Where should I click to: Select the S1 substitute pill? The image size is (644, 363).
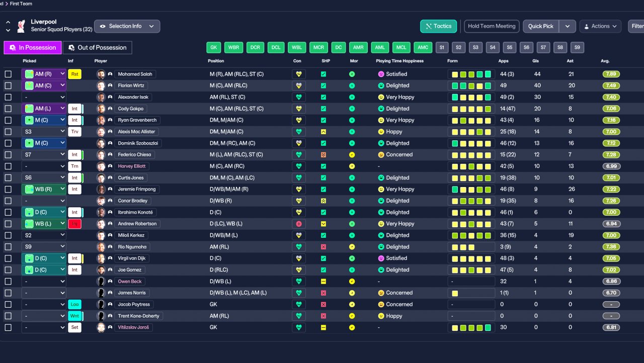pos(442,48)
